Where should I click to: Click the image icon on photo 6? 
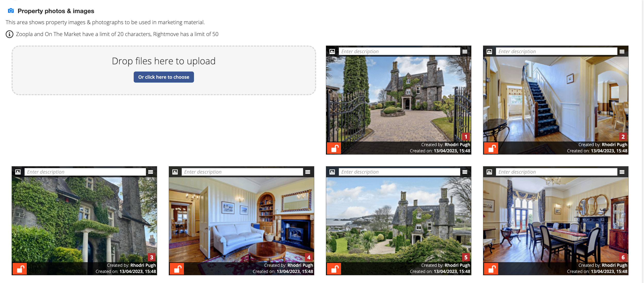click(489, 172)
